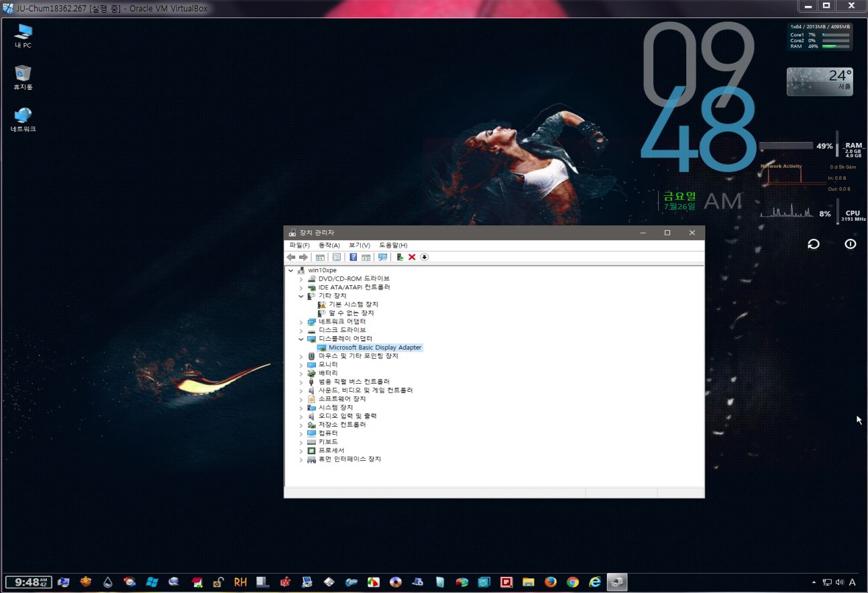Open the 동작(A) menu
This screenshot has width=868, height=593.
click(x=329, y=246)
